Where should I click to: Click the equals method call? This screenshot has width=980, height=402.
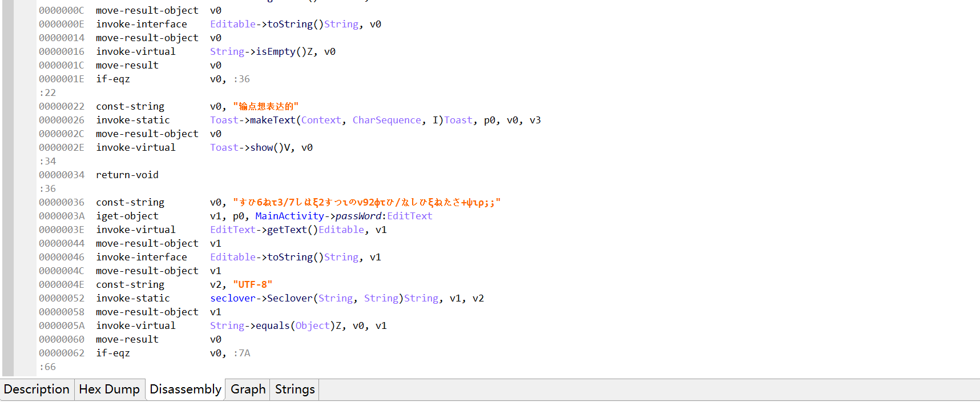click(273, 325)
